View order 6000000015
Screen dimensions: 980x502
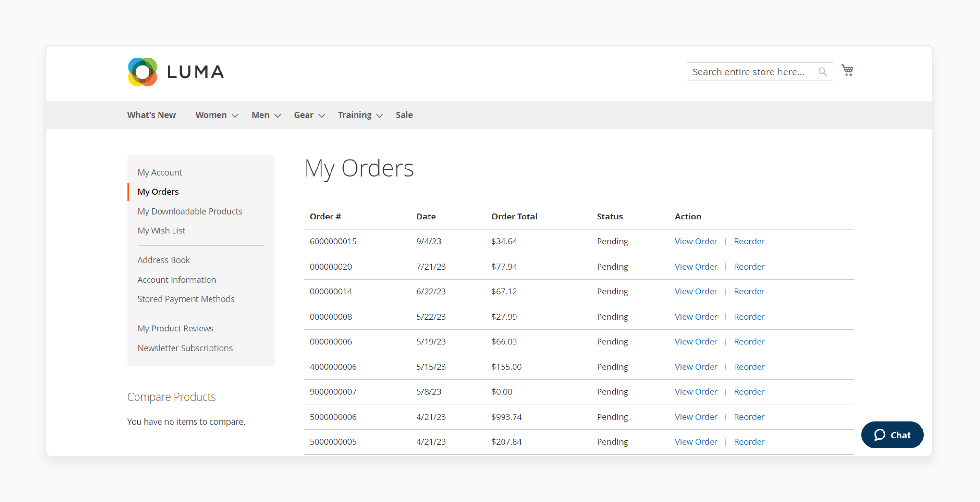696,241
